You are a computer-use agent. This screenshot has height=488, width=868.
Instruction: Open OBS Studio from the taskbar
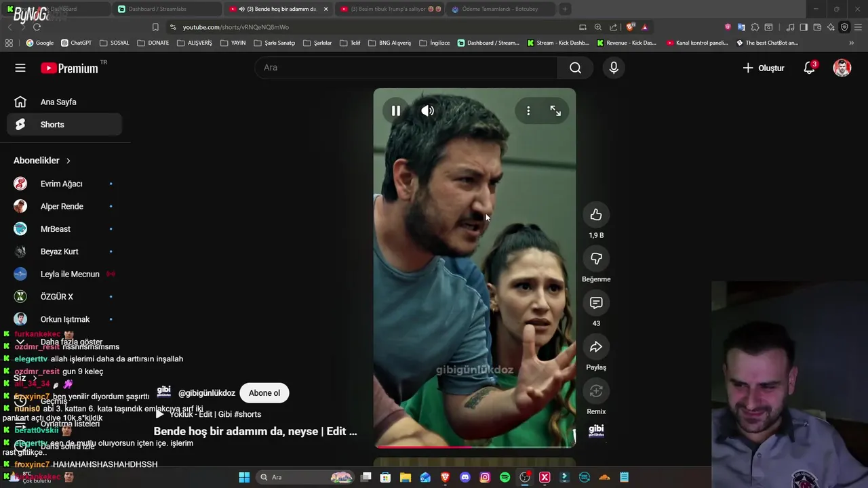pyautogui.click(x=524, y=477)
